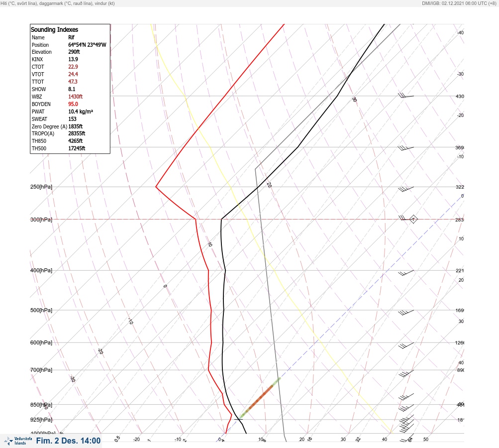Click the TTOT value '47.3'
The width and height of the screenshot is (499, 448).
pos(73,82)
